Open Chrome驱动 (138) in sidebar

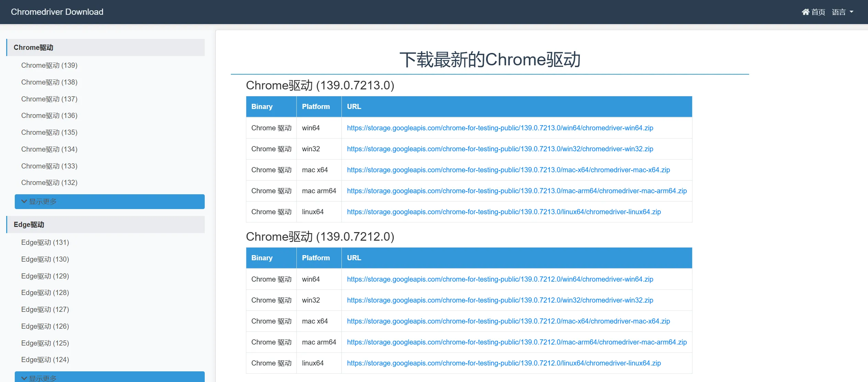coord(49,82)
